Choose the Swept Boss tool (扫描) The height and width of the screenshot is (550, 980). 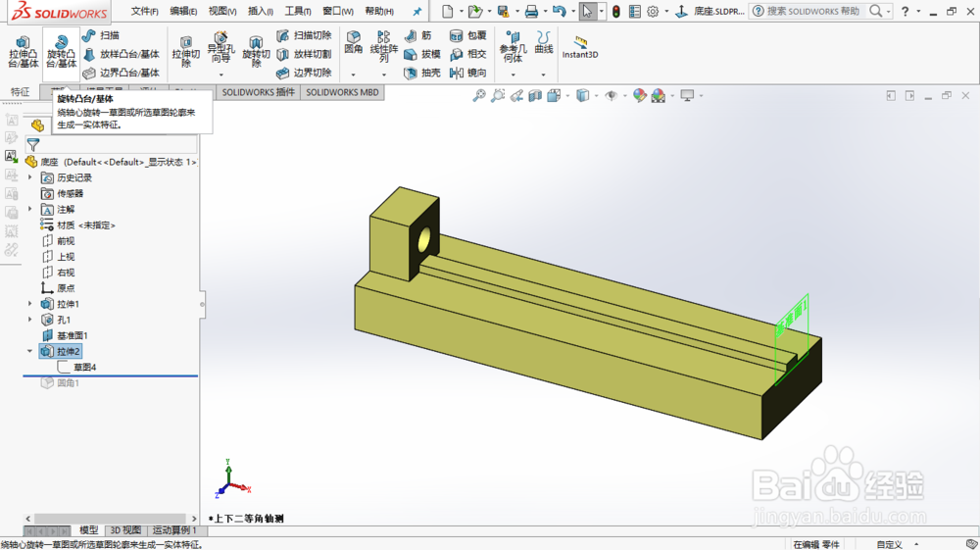pos(102,35)
